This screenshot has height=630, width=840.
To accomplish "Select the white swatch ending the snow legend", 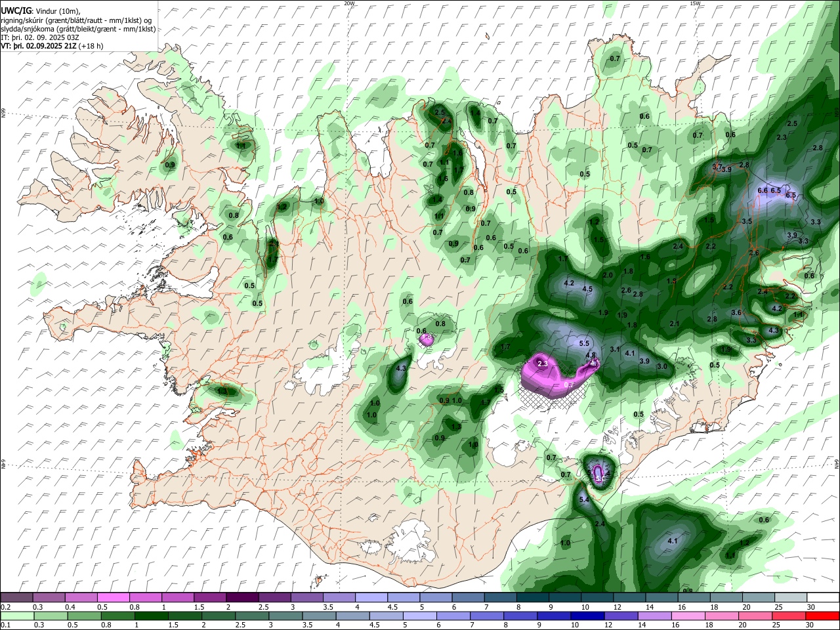I will 823,597.
